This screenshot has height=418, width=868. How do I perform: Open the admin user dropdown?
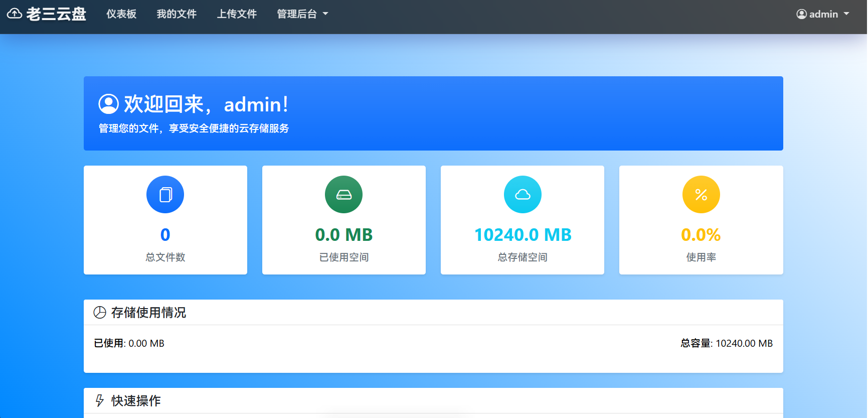point(823,14)
